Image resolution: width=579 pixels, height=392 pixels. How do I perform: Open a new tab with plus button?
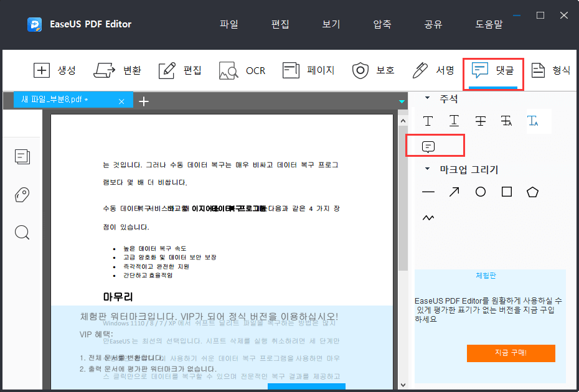[x=144, y=100]
